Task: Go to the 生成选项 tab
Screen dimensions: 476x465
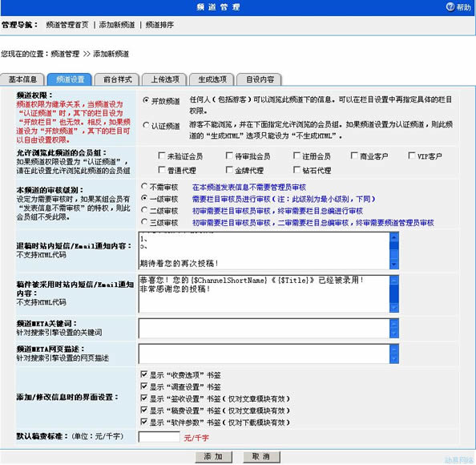Action: point(212,79)
